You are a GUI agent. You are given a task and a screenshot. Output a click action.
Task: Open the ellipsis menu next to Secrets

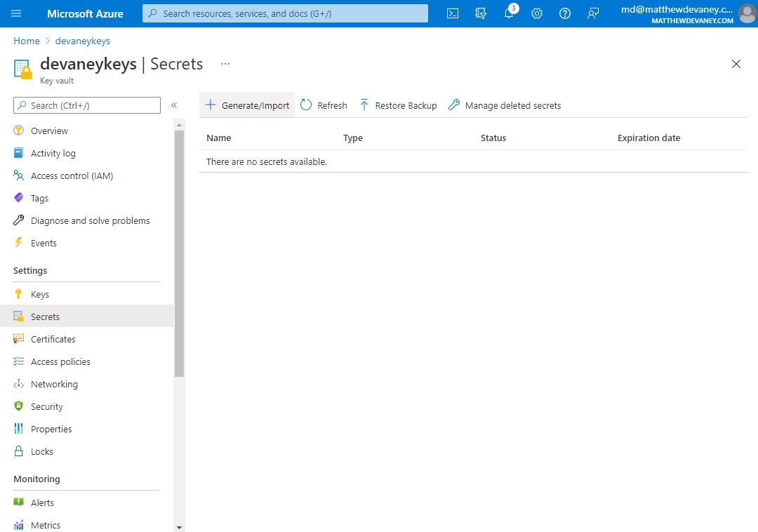coord(225,63)
